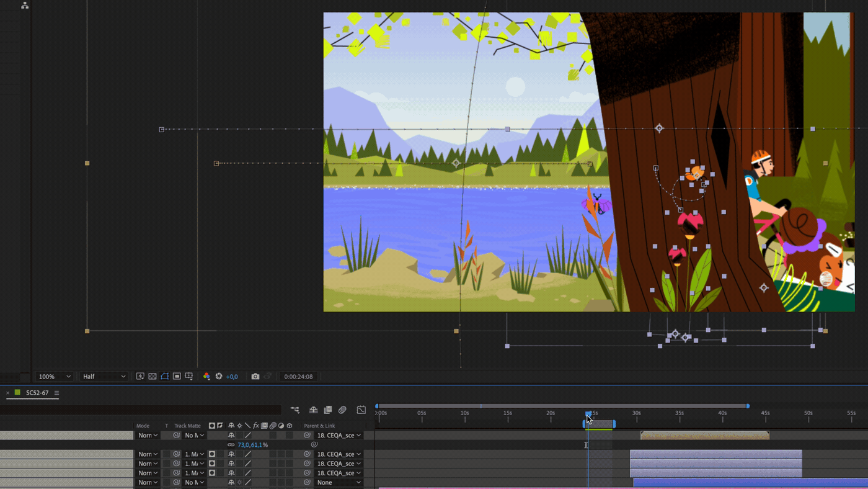Click the Shy layers timeline icon
The width and height of the screenshot is (868, 489).
tap(314, 410)
